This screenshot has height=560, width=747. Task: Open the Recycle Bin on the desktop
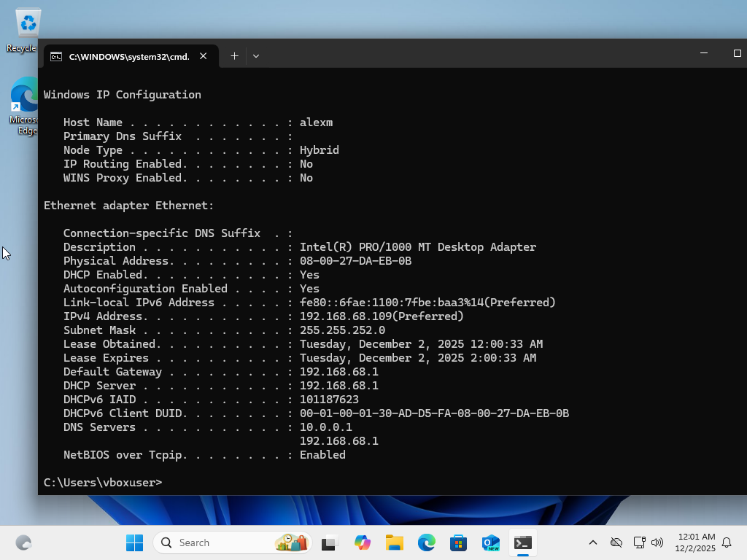pos(27,22)
